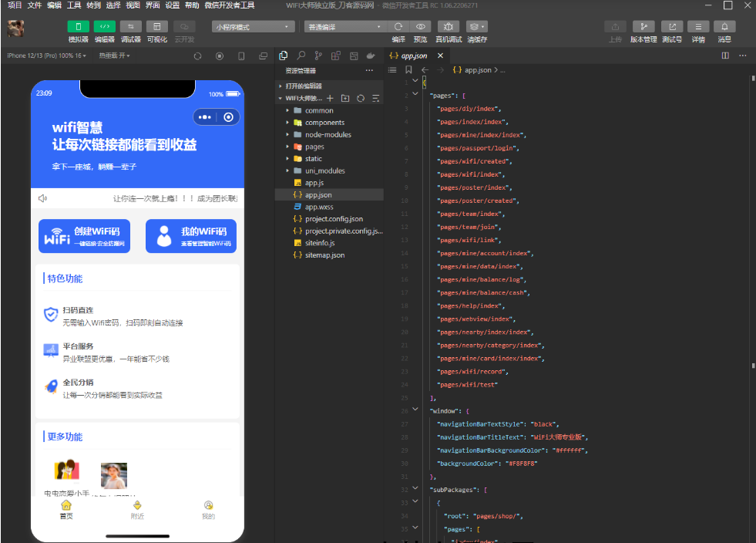The image size is (756, 543).
Task: Split the editor view
Action: pyautogui.click(x=725, y=56)
